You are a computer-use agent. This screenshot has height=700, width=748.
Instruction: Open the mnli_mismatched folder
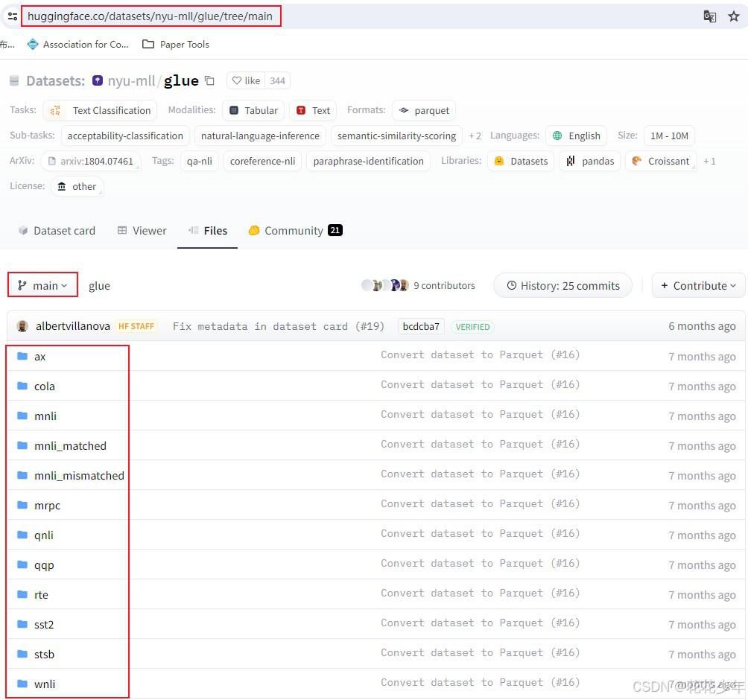(79, 475)
